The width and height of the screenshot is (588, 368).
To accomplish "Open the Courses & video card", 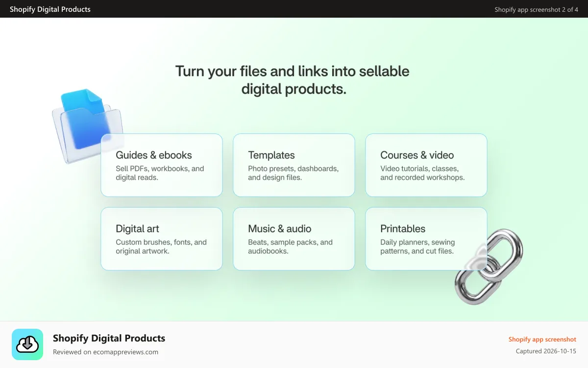I will click(x=426, y=165).
